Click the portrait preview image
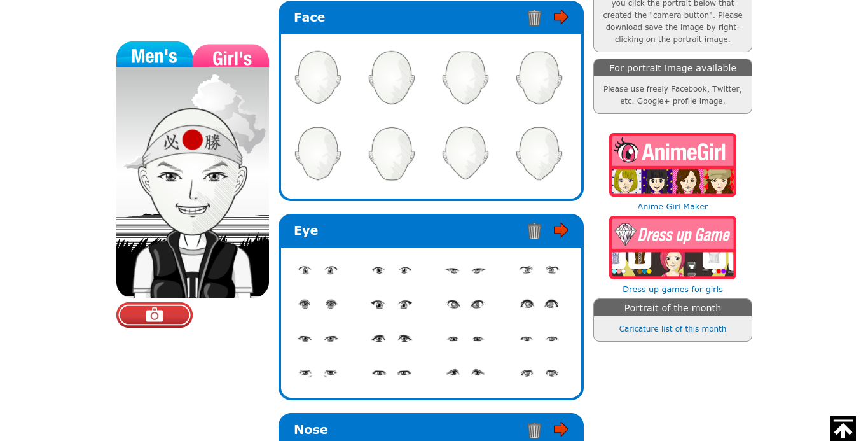868x441 pixels. [x=193, y=182]
